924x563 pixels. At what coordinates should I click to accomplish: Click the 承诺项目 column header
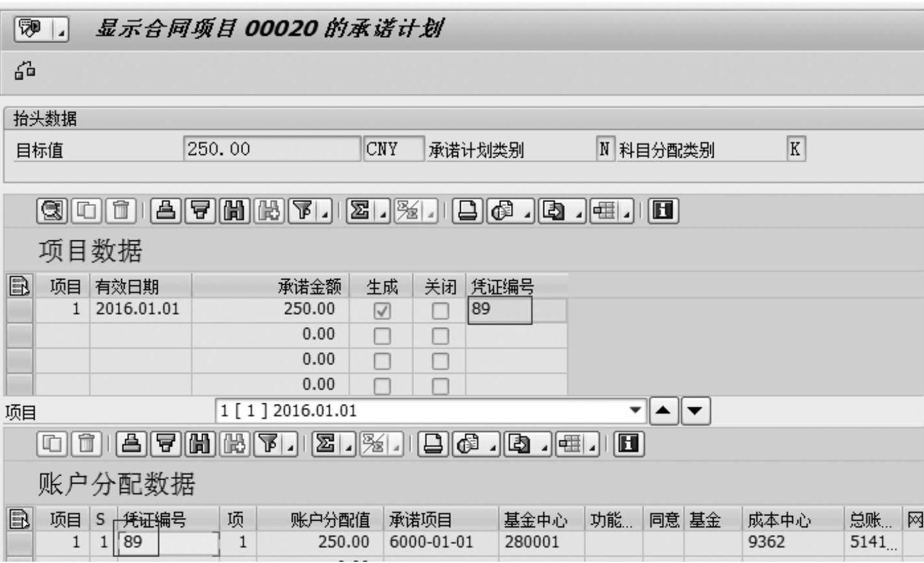click(440, 519)
